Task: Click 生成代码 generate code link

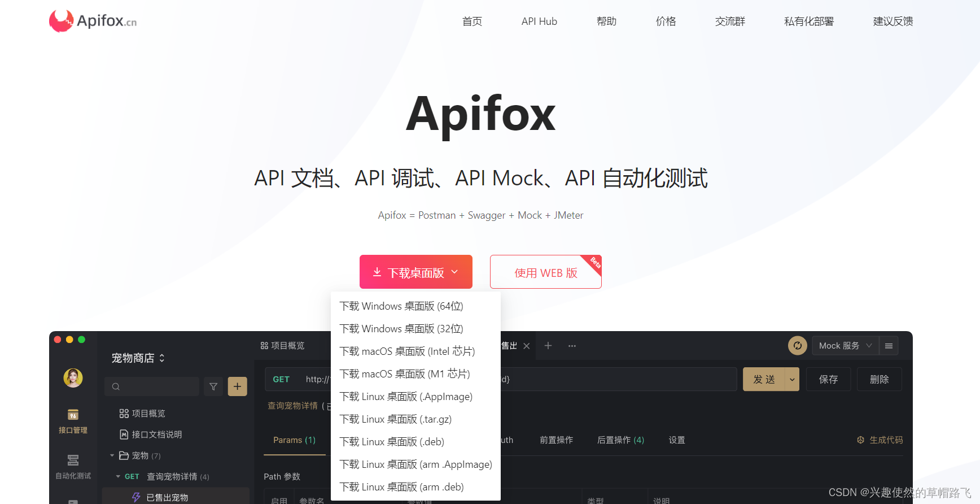Action: (880, 440)
